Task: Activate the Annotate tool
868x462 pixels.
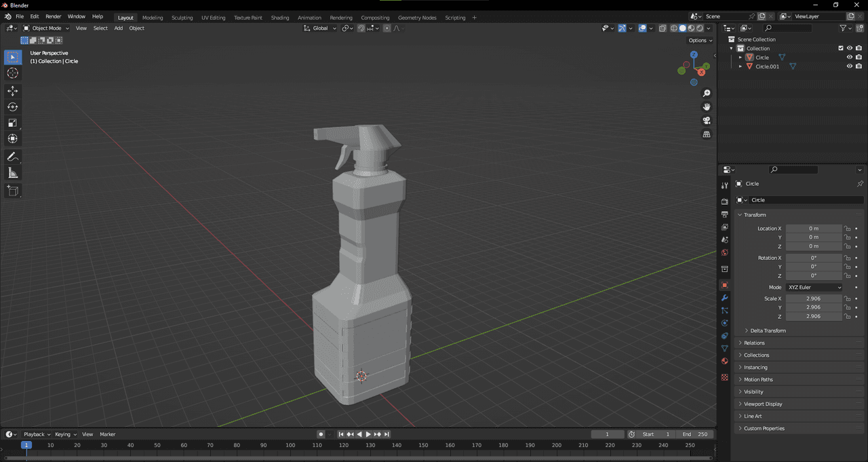Action: 13,157
